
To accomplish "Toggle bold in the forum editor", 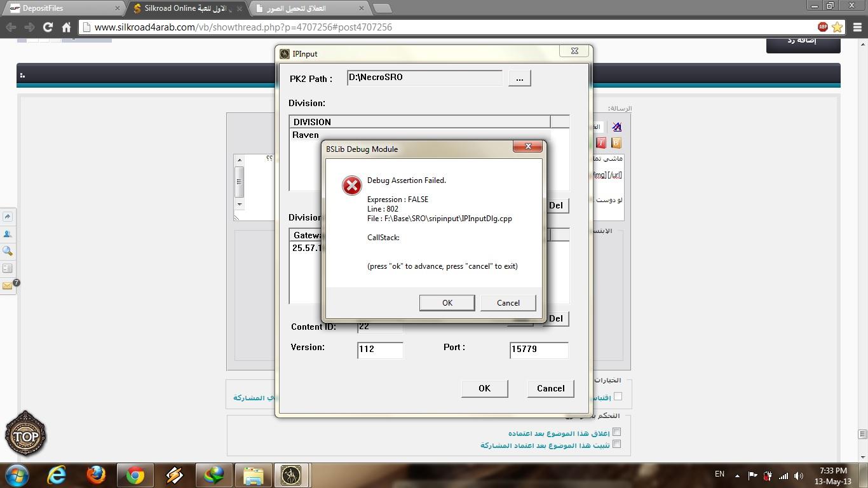I will point(615,143).
